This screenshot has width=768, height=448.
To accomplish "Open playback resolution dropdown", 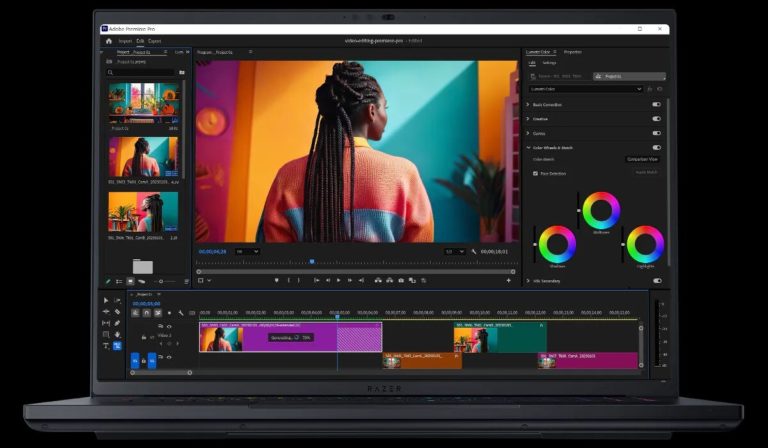I will [x=455, y=252].
